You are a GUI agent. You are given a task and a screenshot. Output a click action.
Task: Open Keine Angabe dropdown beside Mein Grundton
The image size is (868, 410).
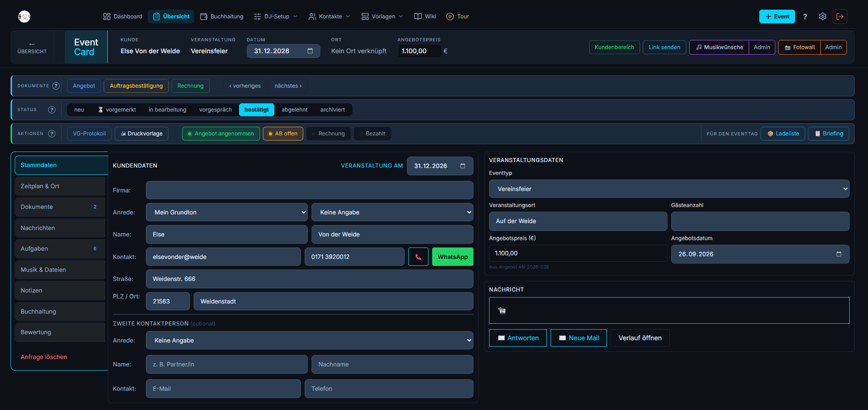[x=392, y=212]
